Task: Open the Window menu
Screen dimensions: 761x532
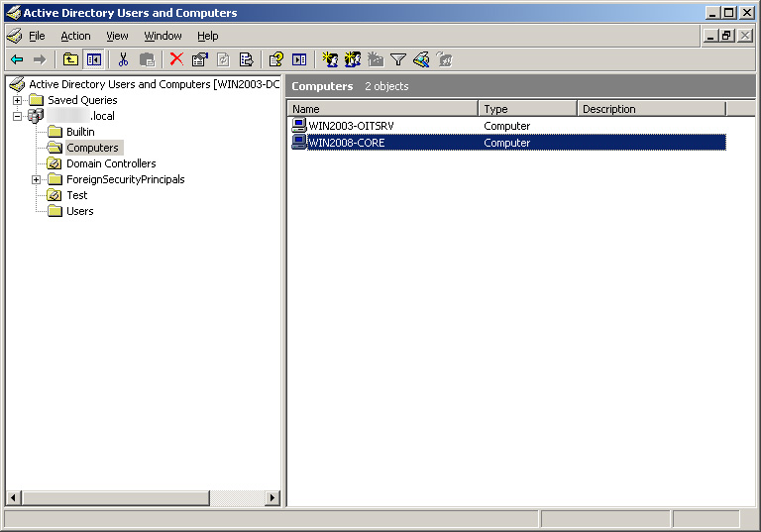Action: pos(163,36)
